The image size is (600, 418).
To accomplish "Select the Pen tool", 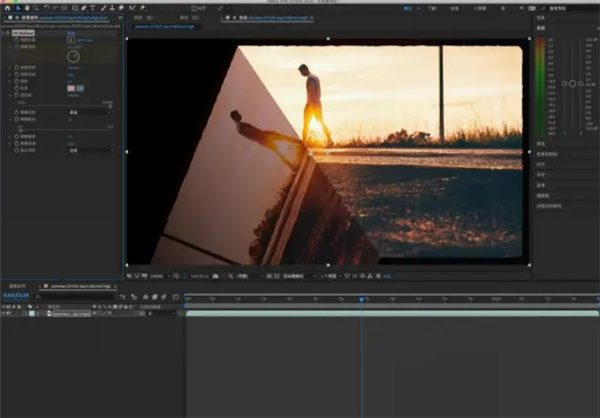I will point(84,8).
